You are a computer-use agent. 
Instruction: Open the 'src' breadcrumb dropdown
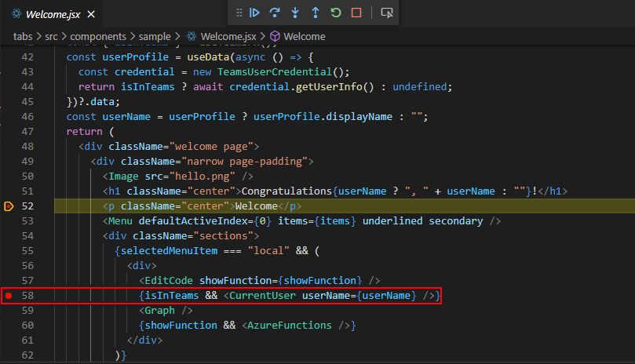point(51,36)
